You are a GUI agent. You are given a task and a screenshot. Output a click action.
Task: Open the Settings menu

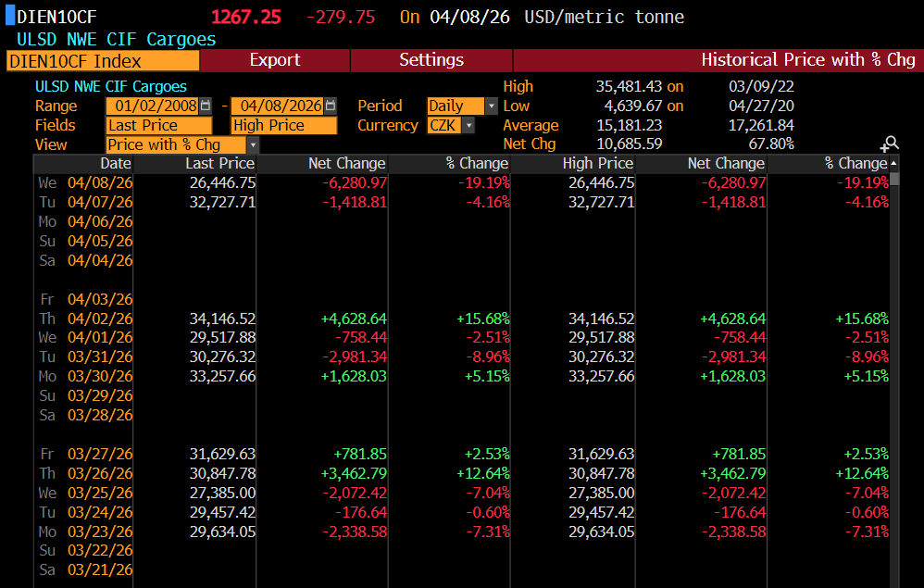(x=431, y=60)
